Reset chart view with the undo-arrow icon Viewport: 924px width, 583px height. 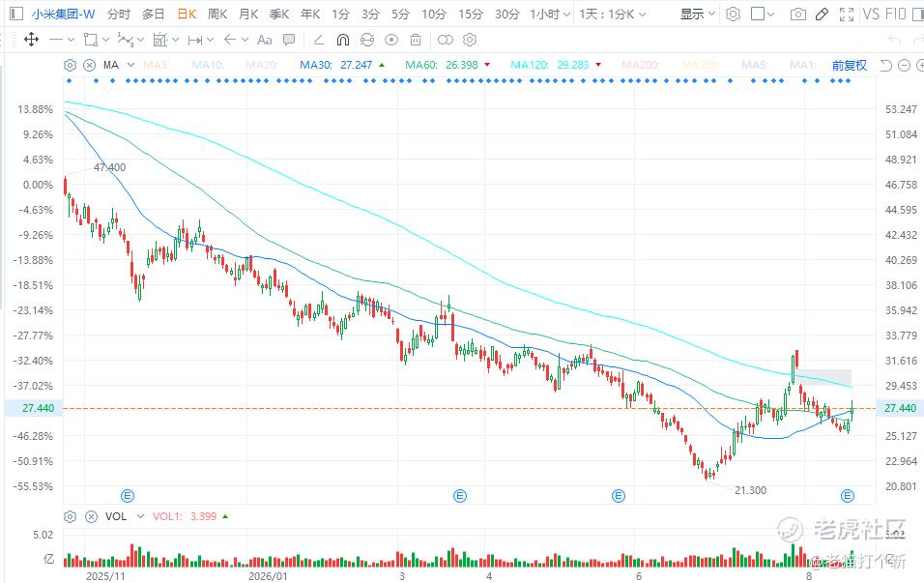885,65
